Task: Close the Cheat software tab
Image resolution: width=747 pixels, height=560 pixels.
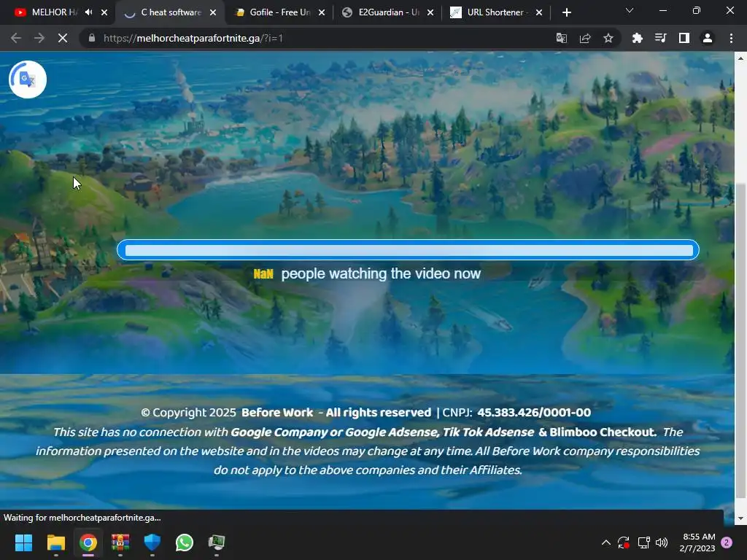Action: pos(213,12)
